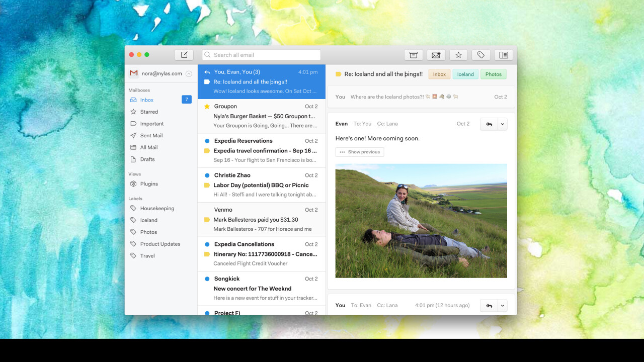The height and width of the screenshot is (362, 644).
Task: Click the Gmail account icon beside nora@nylas.com
Action: [133, 73]
